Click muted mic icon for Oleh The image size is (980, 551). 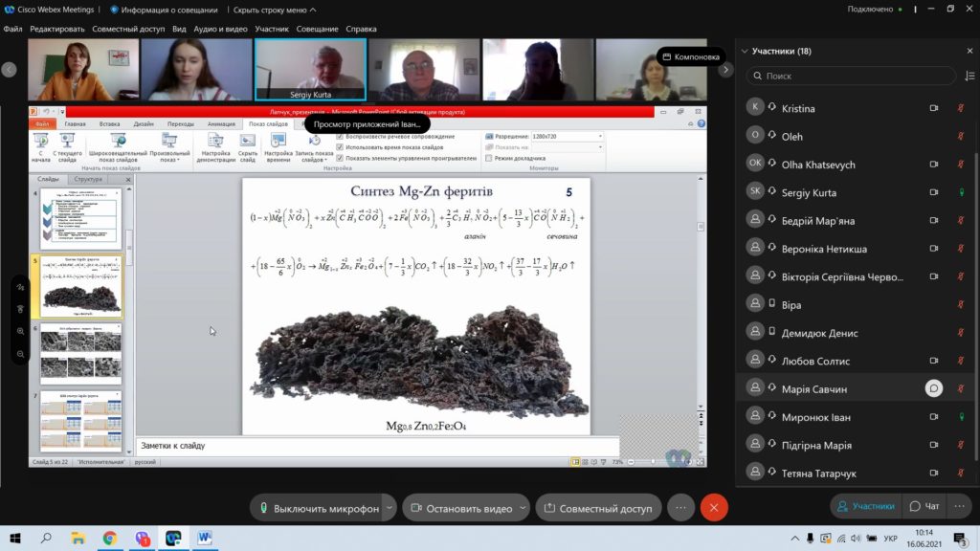(x=961, y=136)
